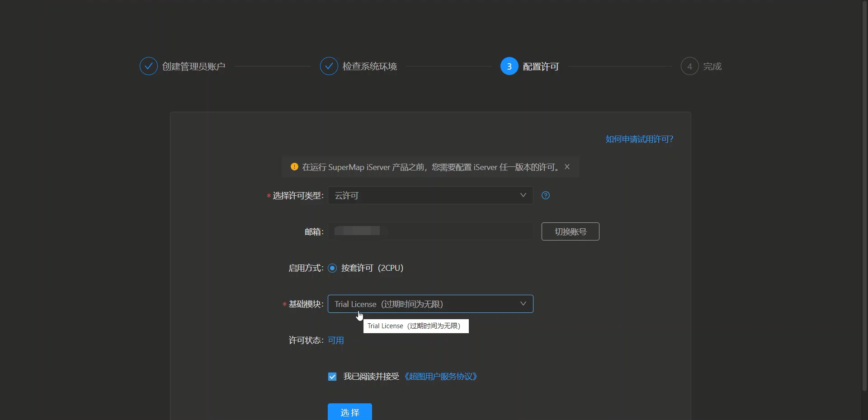
Task: Toggle the service agreement acceptance checkbox
Action: [x=332, y=377]
